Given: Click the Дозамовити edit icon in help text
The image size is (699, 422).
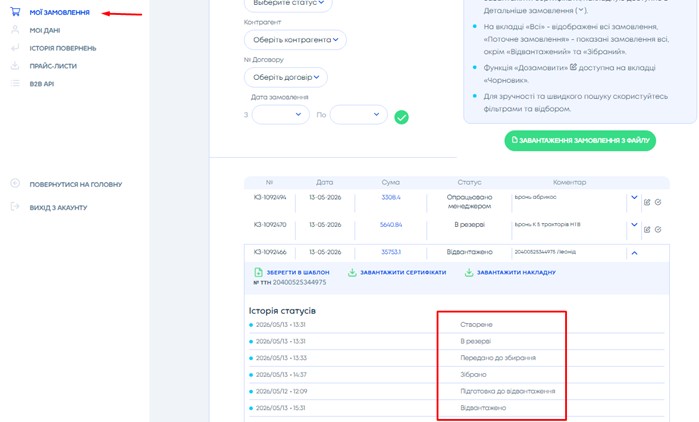Looking at the screenshot, I should coord(573,67).
